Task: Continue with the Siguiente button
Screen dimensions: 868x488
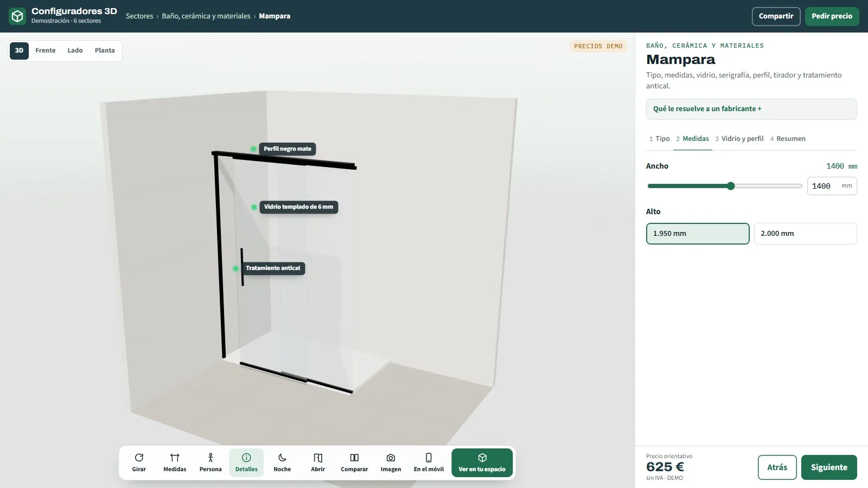Action: (829, 467)
